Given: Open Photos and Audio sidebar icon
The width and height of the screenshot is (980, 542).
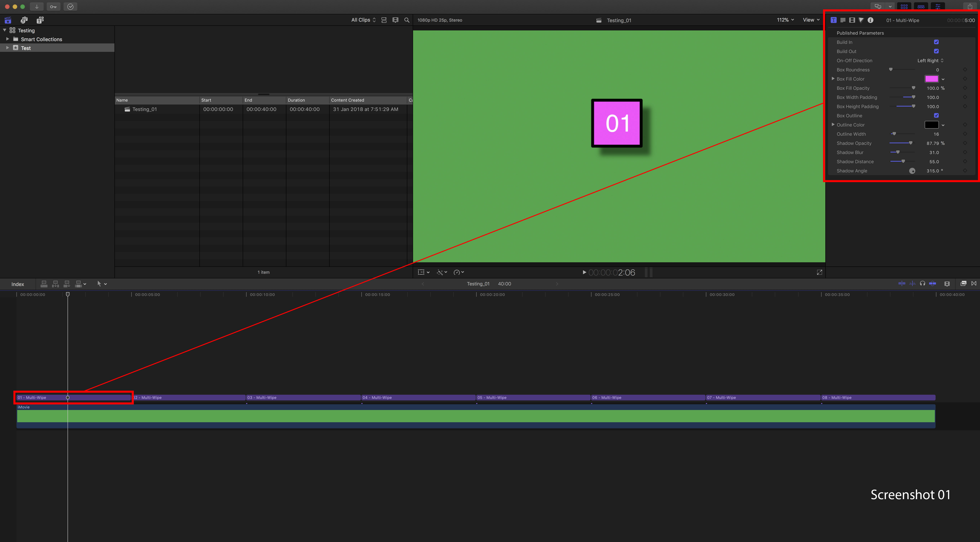Looking at the screenshot, I should pyautogui.click(x=24, y=20).
